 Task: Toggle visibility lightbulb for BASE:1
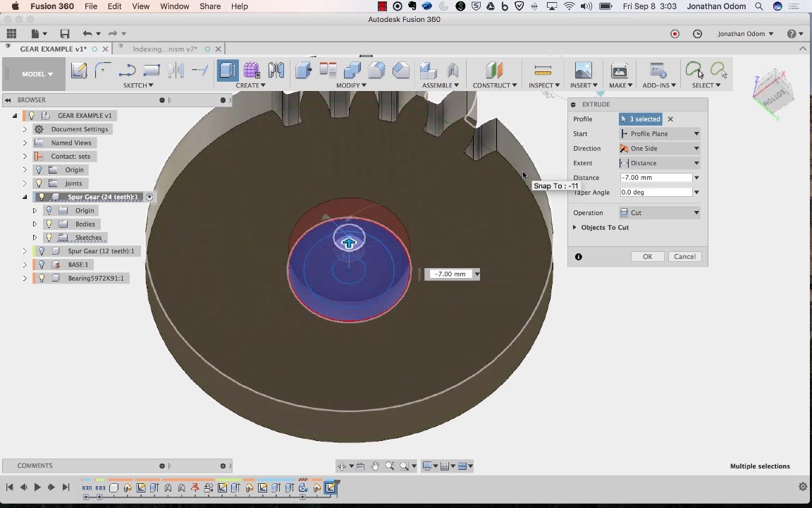pyautogui.click(x=42, y=265)
